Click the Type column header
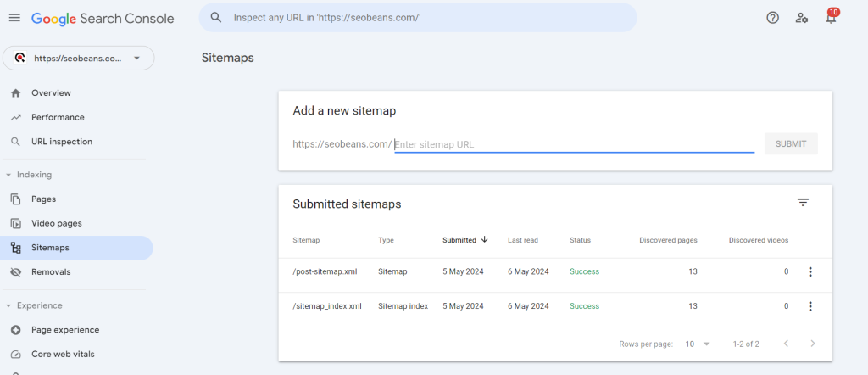The width and height of the screenshot is (868, 375). [x=386, y=240]
